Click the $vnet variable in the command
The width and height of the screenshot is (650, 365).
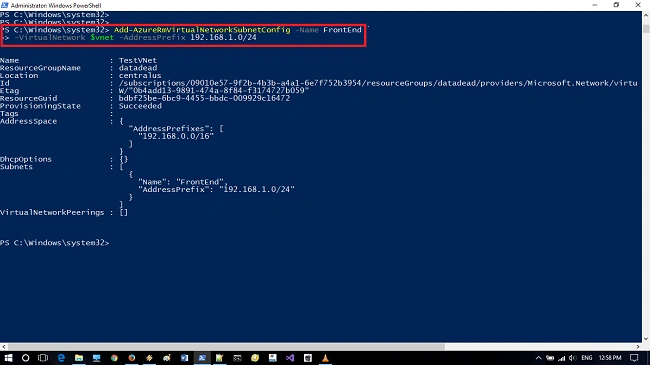point(102,37)
